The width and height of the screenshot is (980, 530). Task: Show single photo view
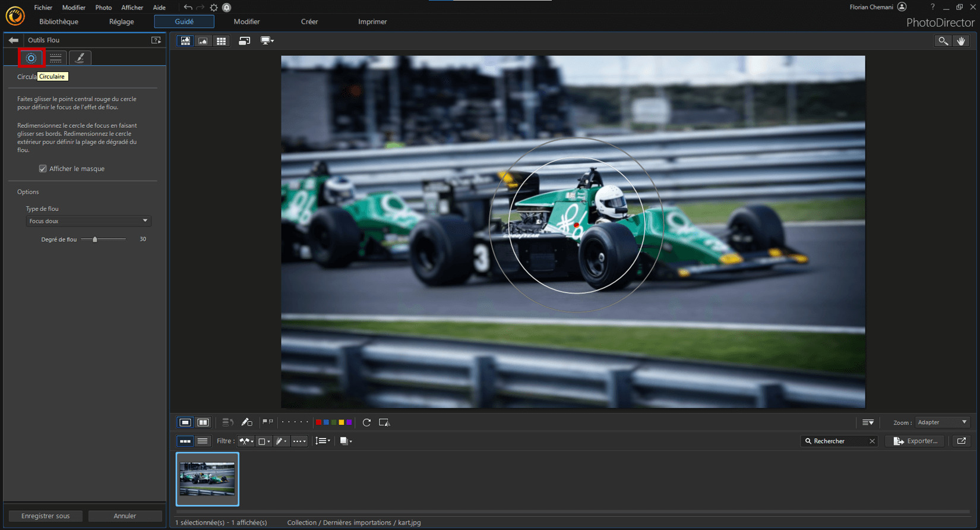pyautogui.click(x=185, y=422)
